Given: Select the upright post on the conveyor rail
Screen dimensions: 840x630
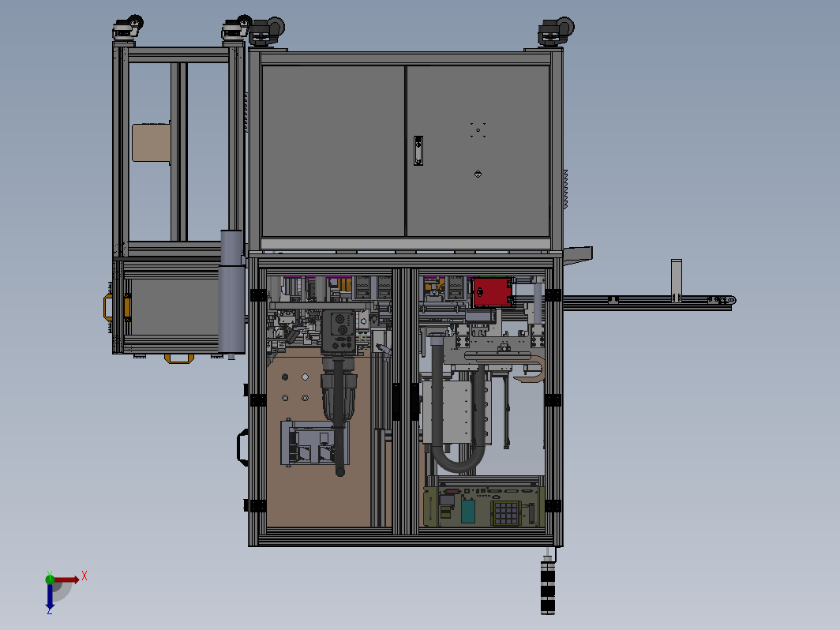Looking at the screenshot, I should coord(676,281).
